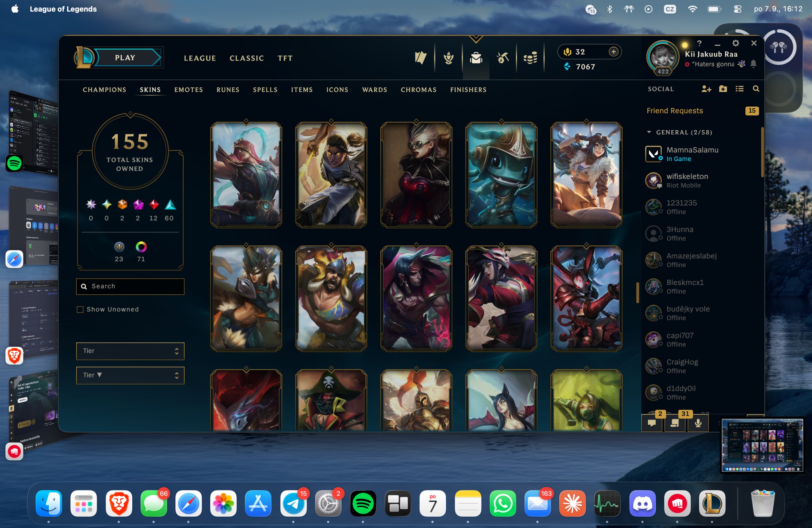Click the skins grid scrollbar handle

coord(637,292)
